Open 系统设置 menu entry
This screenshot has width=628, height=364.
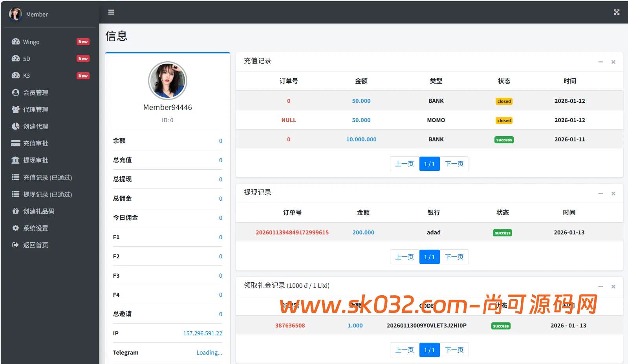click(x=50, y=228)
